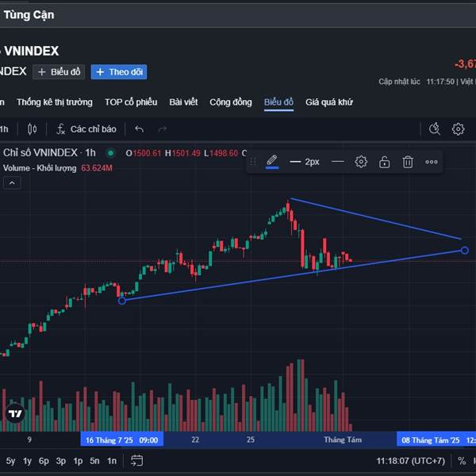476x476 pixels.
Task: Click the 16 Tháng 7 '25 09:00 date label
Action: click(121, 440)
